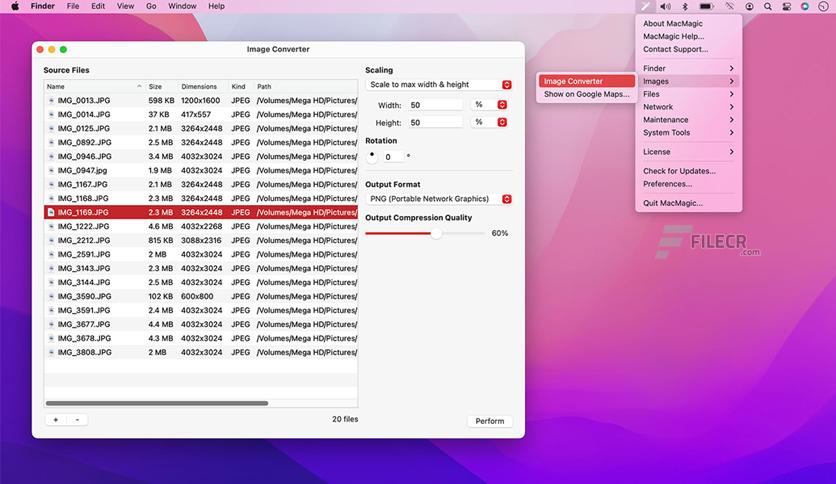This screenshot has width=836, height=484.
Task: Click the rotation dial knob
Action: click(372, 156)
